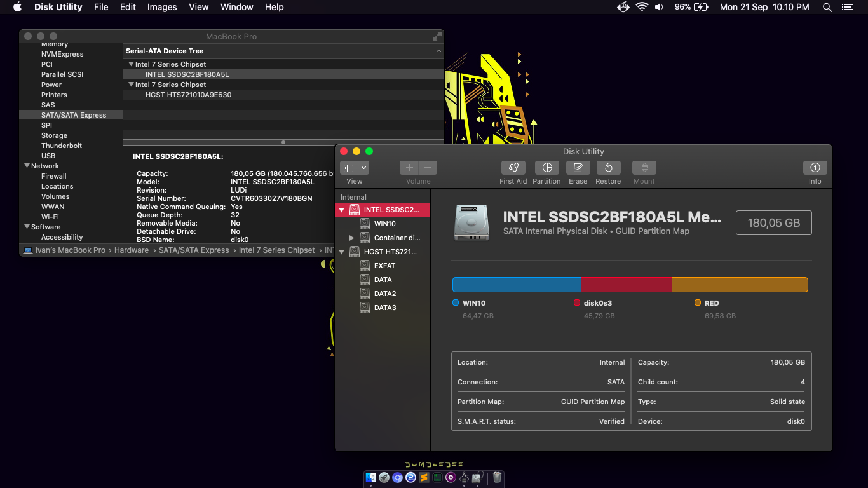Image resolution: width=868 pixels, height=488 pixels.
Task: Click Ivan's MacBook Pro in path bar
Action: 64,250
